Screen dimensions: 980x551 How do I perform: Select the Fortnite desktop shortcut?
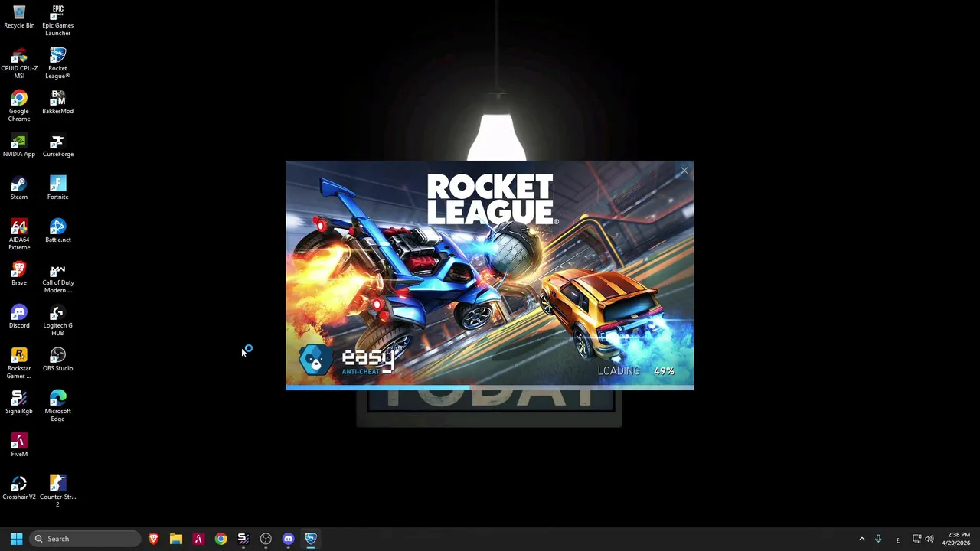(57, 188)
